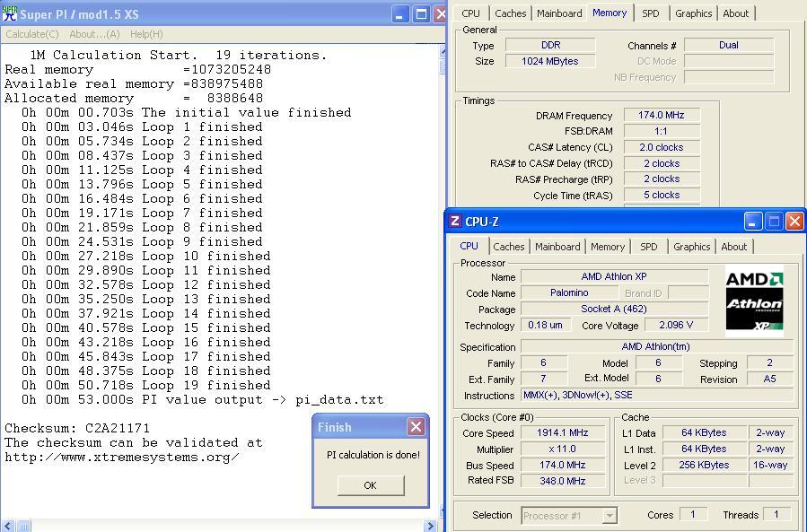Click the Specification field AMD Athlon(tm)
Image resolution: width=807 pixels, height=532 pixels.
[x=657, y=346]
